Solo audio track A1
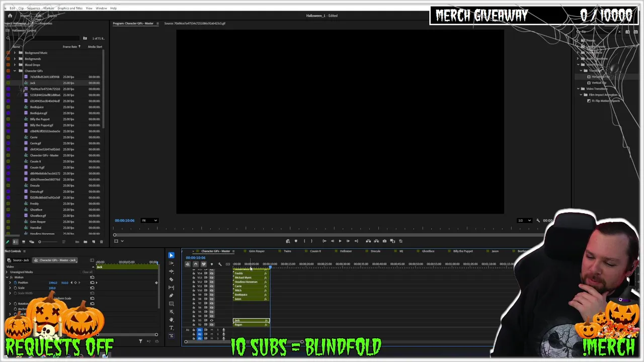Screen dimensions: 644x362 point(218,330)
